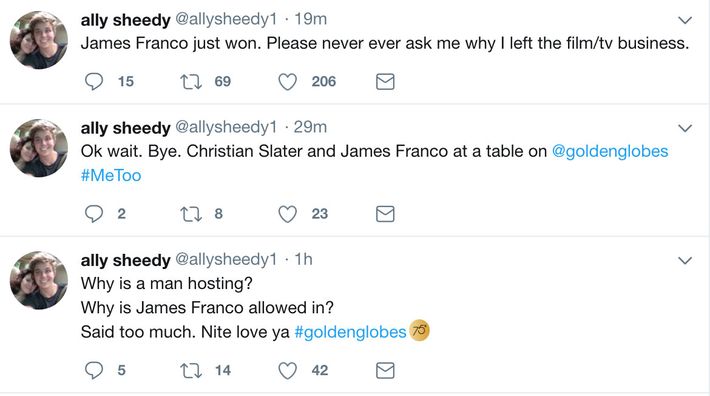Image resolution: width=710 pixels, height=396 pixels.
Task: Reply to the 'James Franco just won' tweet
Action: [94, 81]
